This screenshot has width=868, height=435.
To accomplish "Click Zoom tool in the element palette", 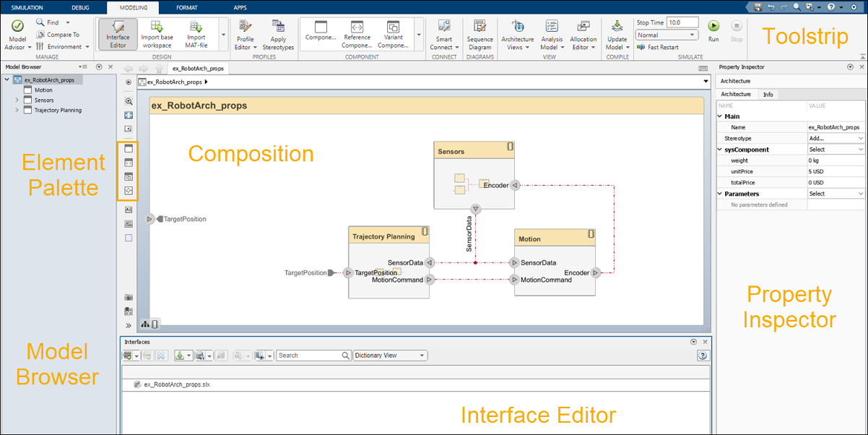I will [x=129, y=102].
